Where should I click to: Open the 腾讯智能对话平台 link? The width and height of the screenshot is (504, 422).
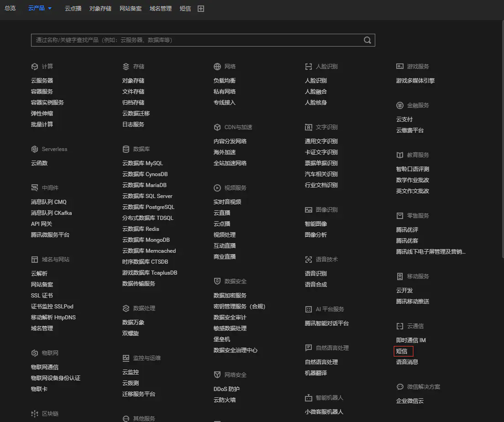pos(326,323)
